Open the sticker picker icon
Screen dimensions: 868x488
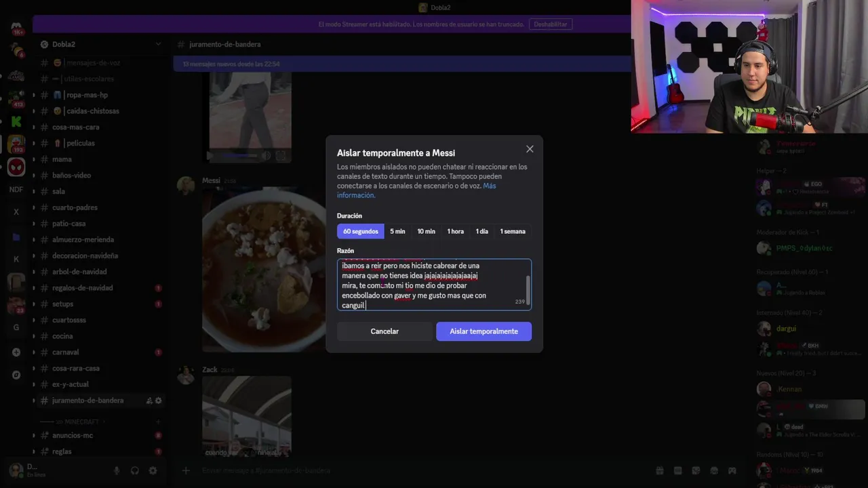[696, 470]
